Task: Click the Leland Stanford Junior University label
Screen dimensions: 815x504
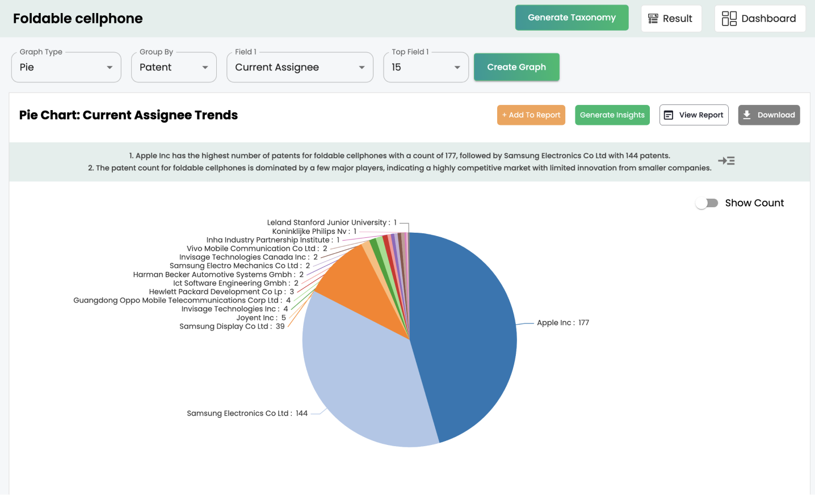Action: point(332,223)
